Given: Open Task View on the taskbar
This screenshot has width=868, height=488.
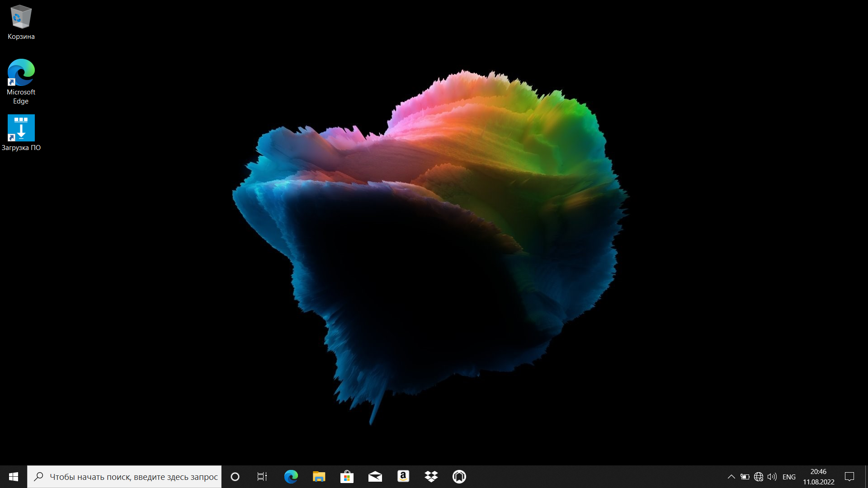Looking at the screenshot, I should [x=262, y=477].
